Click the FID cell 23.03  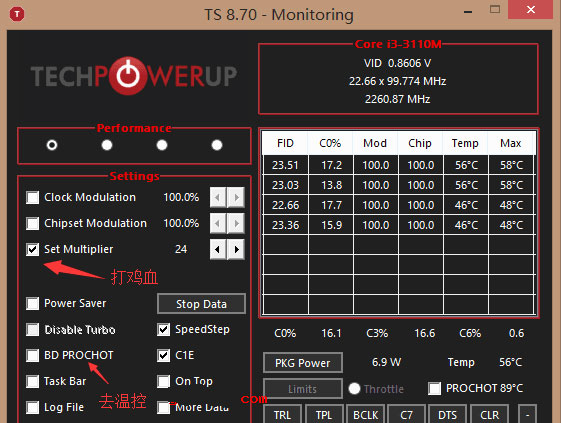(286, 185)
